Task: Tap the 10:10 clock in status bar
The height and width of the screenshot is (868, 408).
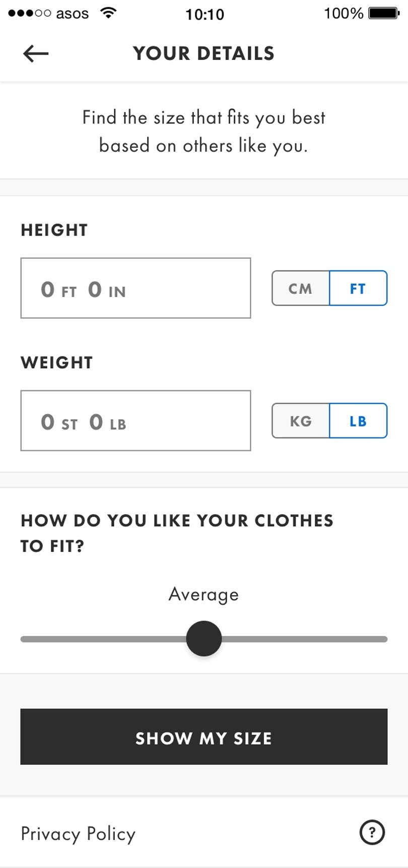Action: 205,14
